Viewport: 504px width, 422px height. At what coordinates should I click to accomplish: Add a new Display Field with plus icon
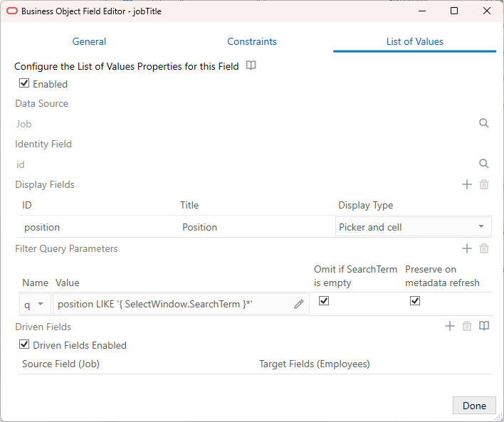point(467,184)
